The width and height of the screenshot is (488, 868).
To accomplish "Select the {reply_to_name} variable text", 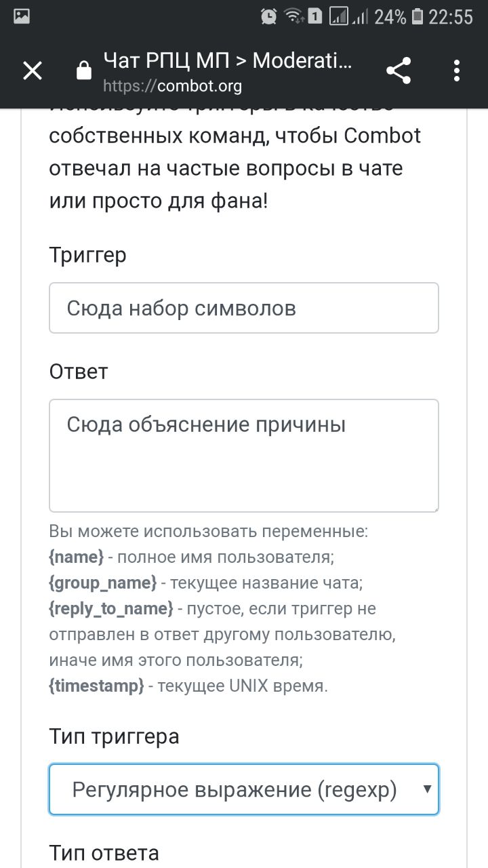I will pyautogui.click(x=111, y=609).
